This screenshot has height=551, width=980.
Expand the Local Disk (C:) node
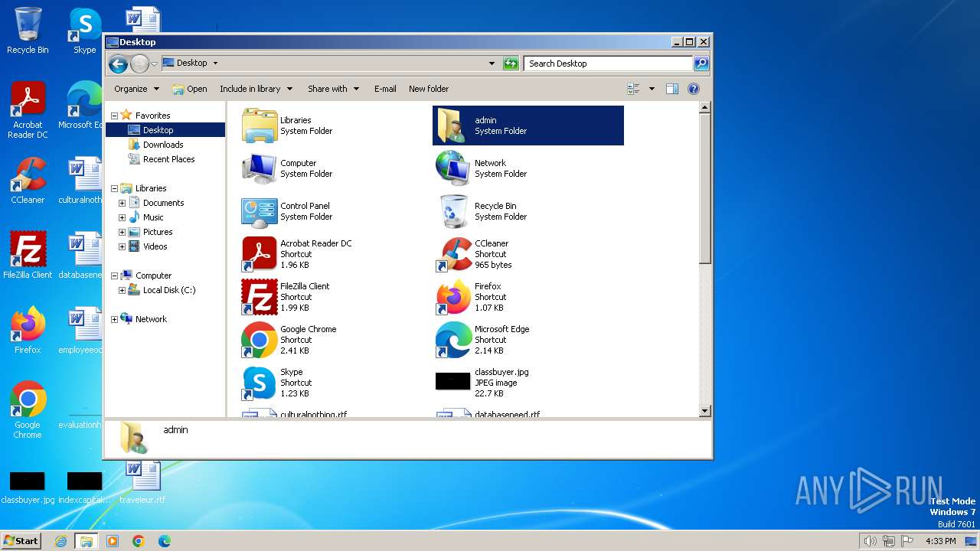pos(122,290)
